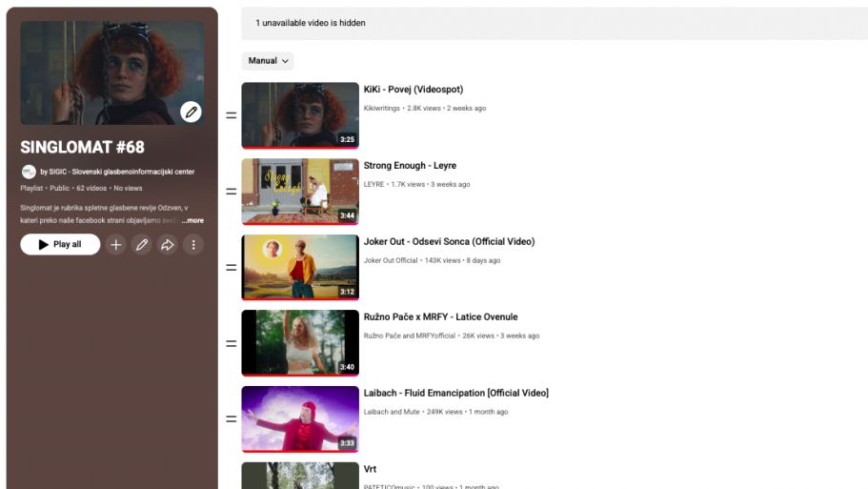This screenshot has width=868, height=489.
Task: Open Ružno Pače x MRFY - Latice Ovenule title
Action: coord(440,316)
